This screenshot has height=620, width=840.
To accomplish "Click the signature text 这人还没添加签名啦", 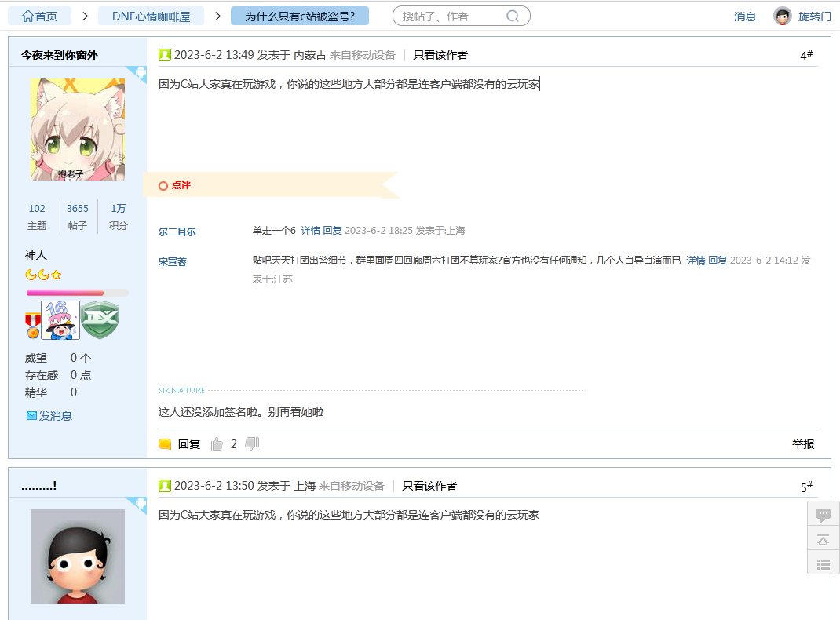I will click(x=240, y=412).
